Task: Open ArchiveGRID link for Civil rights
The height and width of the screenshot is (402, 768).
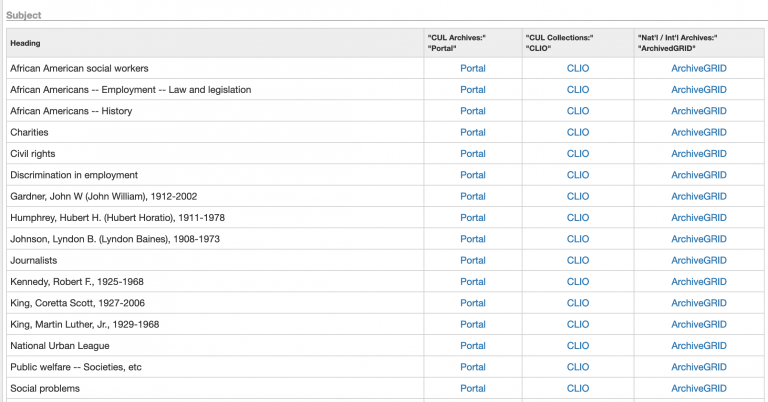Action: pyautogui.click(x=699, y=154)
